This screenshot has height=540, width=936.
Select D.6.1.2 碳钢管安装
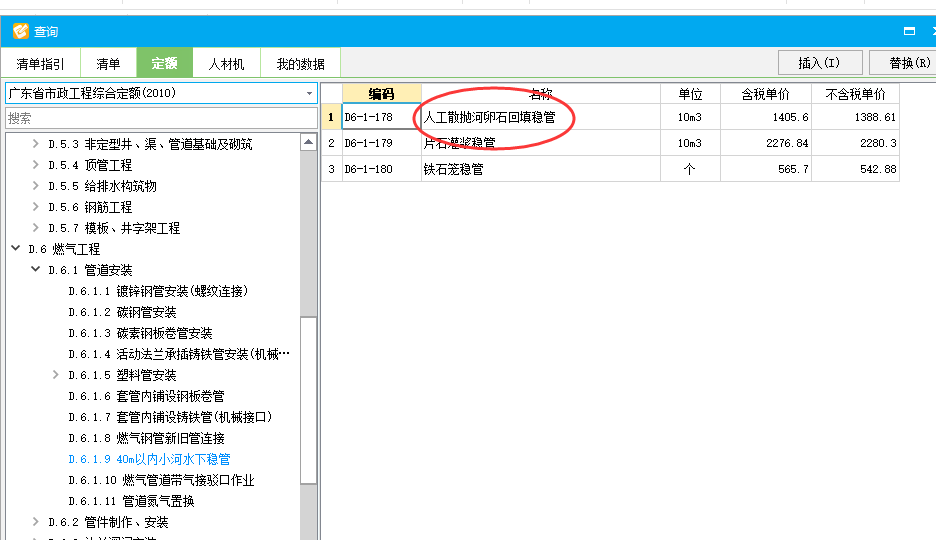coord(122,312)
